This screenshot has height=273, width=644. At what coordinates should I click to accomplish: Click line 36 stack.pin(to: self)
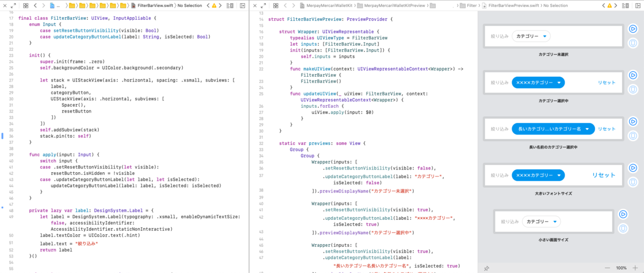tap(64, 136)
